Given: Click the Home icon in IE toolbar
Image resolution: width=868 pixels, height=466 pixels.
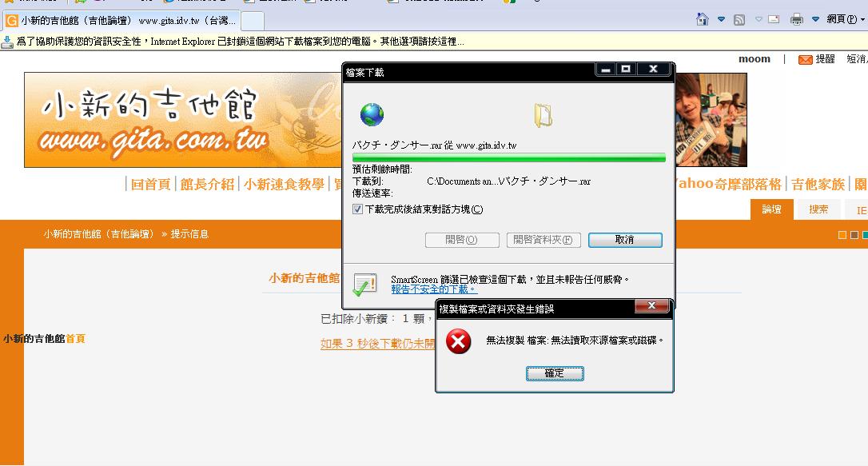Looking at the screenshot, I should click(x=702, y=19).
